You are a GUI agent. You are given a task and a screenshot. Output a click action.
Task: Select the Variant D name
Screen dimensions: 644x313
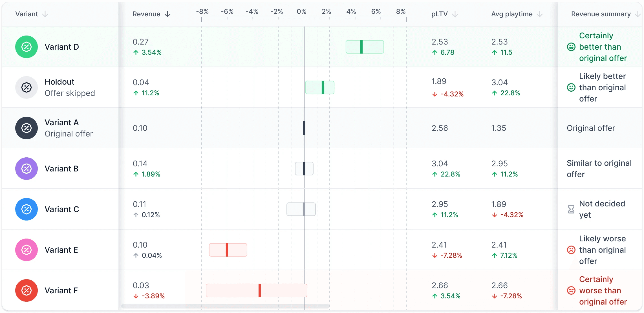pyautogui.click(x=62, y=47)
